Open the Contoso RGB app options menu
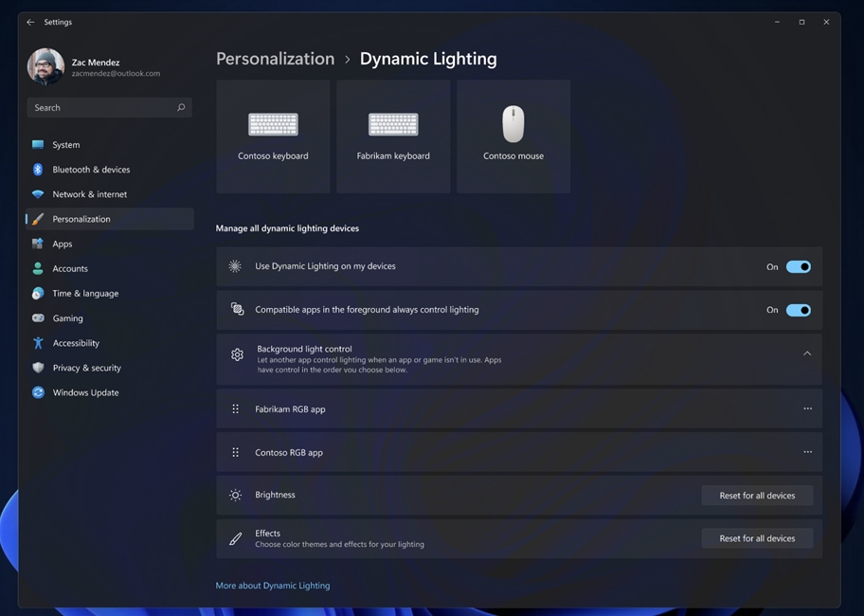 point(808,452)
